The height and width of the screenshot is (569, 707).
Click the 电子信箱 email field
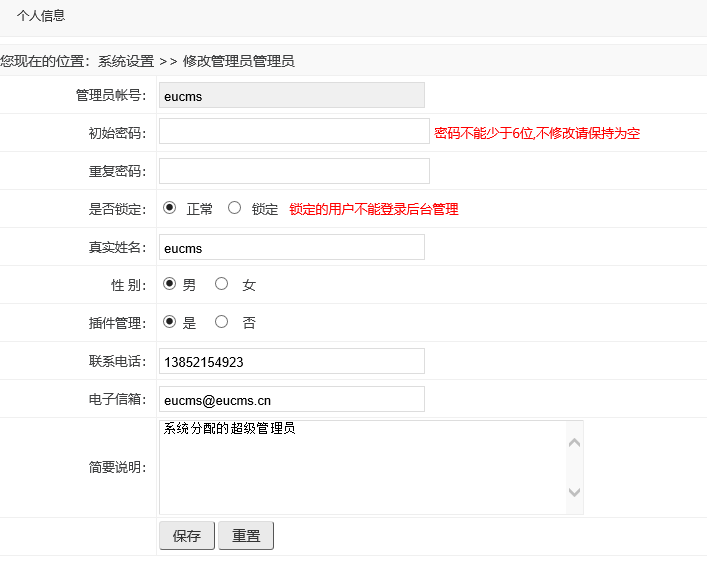tap(291, 399)
